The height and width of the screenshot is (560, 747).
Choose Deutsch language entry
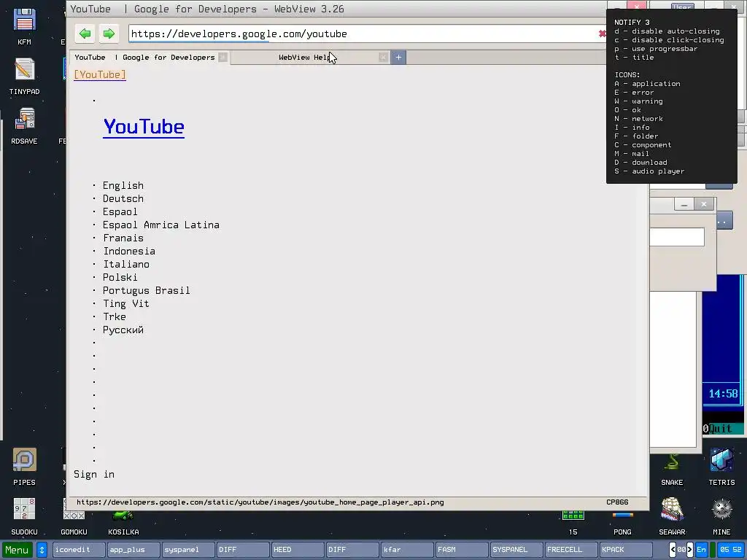(123, 198)
